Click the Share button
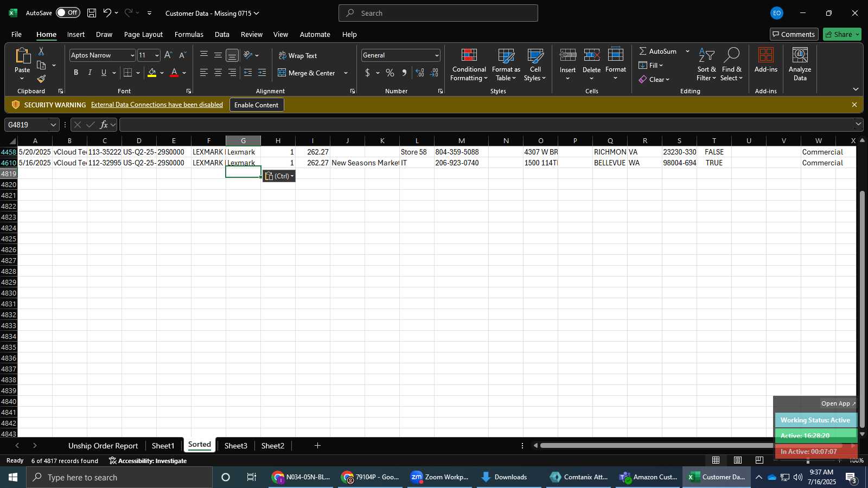Viewport: 868px width, 488px height. pos(842,34)
